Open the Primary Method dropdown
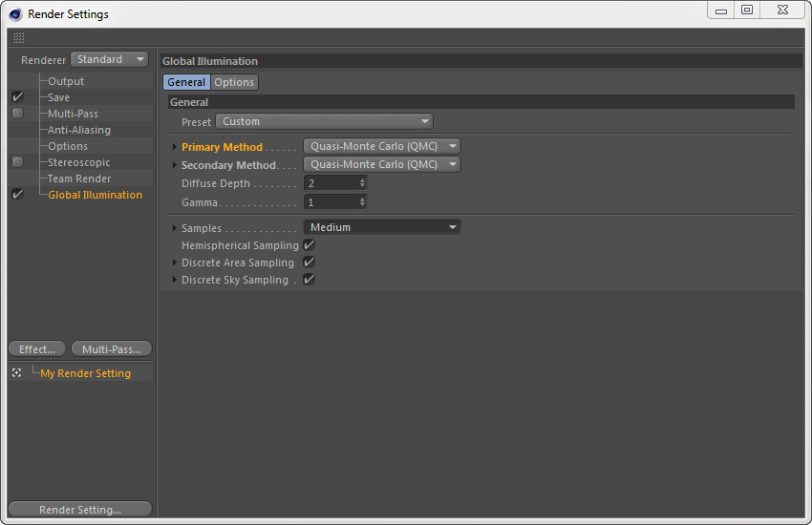Image resolution: width=812 pixels, height=525 pixels. pos(381,147)
